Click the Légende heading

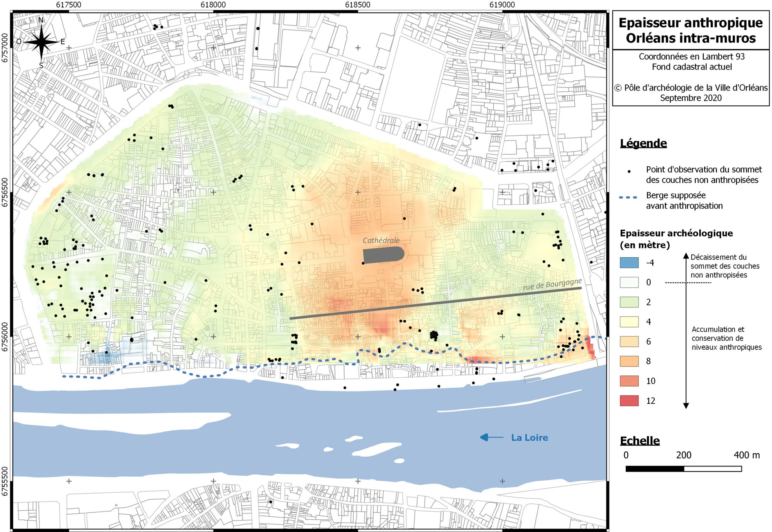[643, 143]
